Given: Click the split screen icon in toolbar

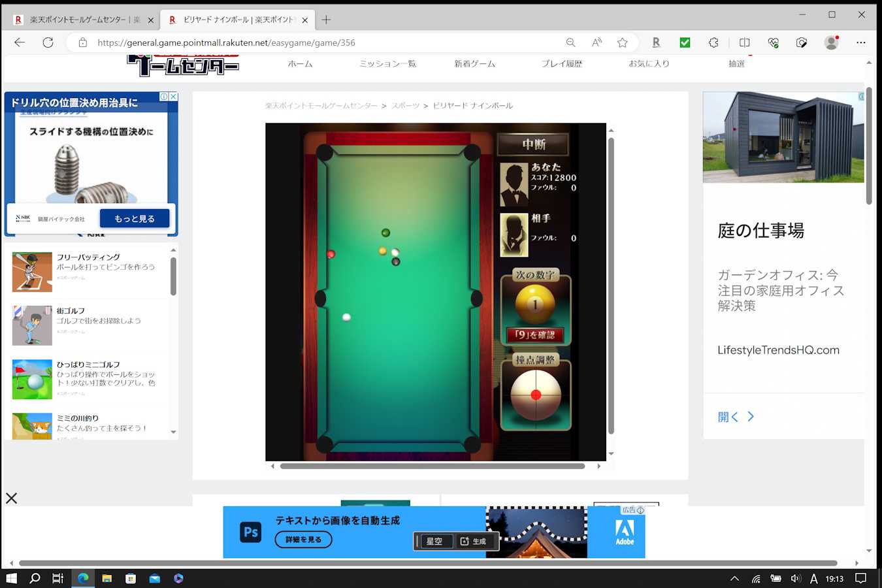Looking at the screenshot, I should click(744, 42).
